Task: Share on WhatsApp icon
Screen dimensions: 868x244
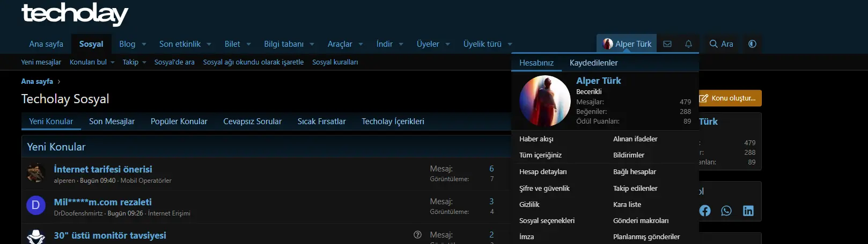Action: (726, 211)
